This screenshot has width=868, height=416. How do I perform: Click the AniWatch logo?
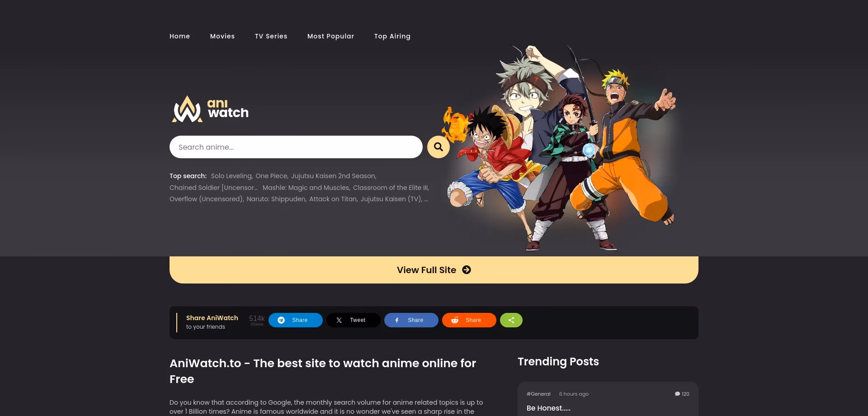210,109
